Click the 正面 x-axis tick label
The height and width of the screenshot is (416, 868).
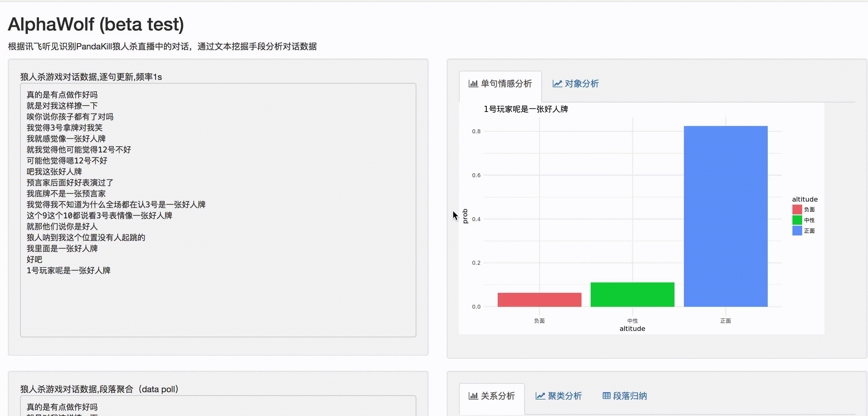point(726,321)
